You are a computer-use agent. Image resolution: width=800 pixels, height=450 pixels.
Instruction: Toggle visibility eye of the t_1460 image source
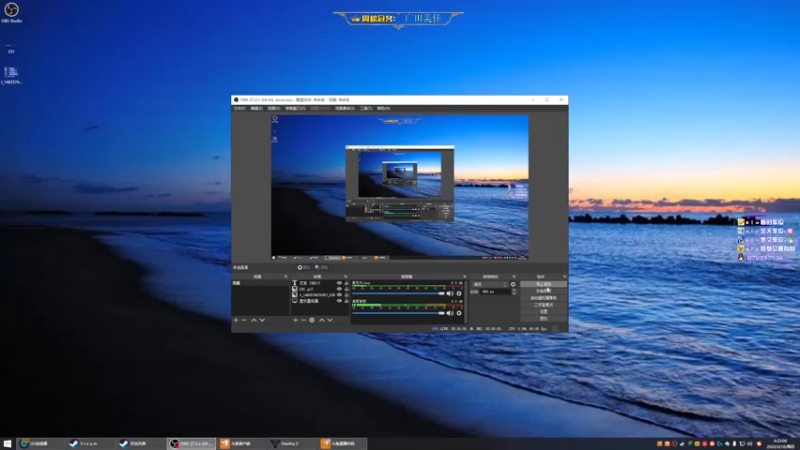(339, 294)
